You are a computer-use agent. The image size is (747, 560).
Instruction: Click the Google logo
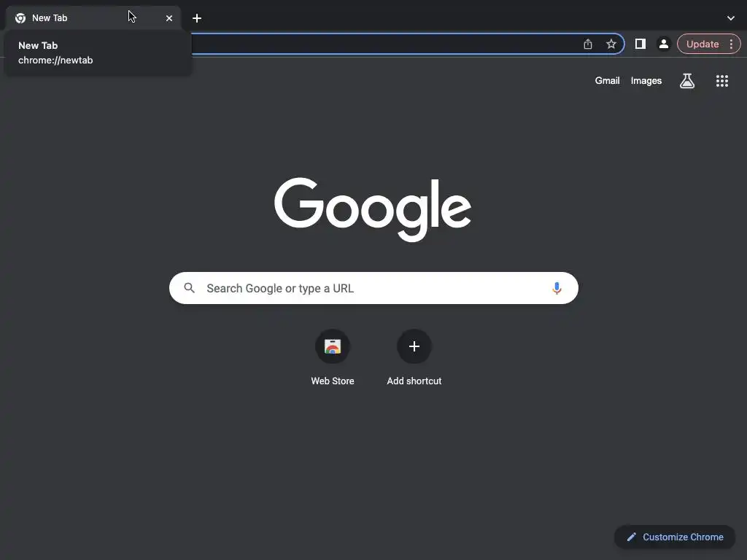[373, 209]
